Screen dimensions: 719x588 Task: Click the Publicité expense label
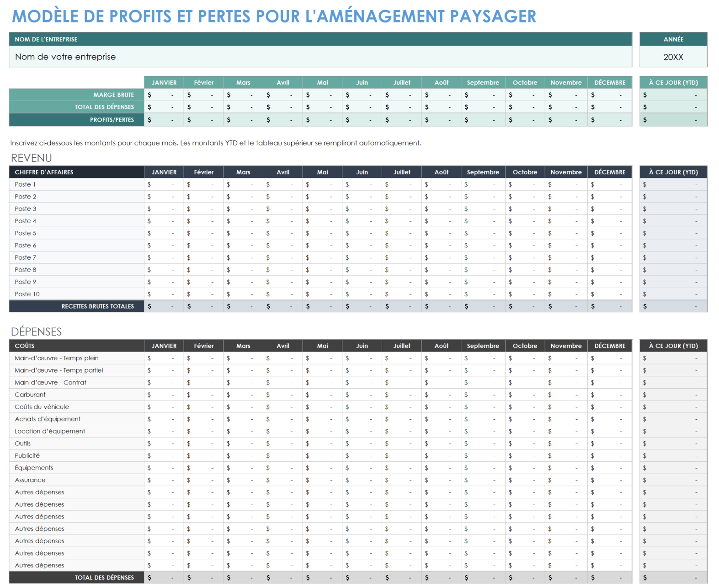pyautogui.click(x=27, y=455)
